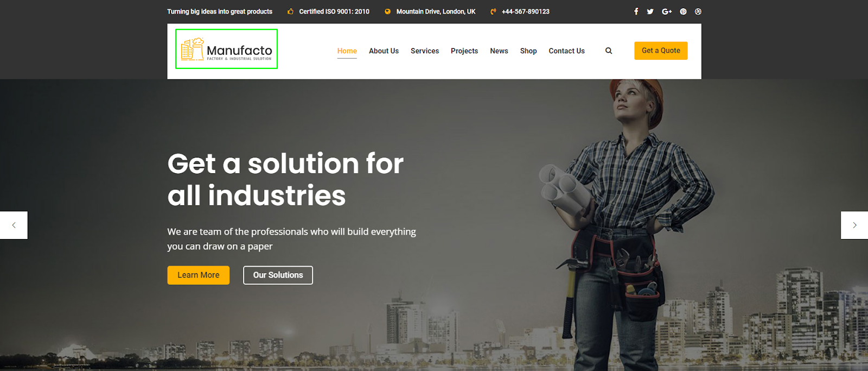Screen dimensions: 868x371
Task: Click the Our Solutions button
Action: 278,275
